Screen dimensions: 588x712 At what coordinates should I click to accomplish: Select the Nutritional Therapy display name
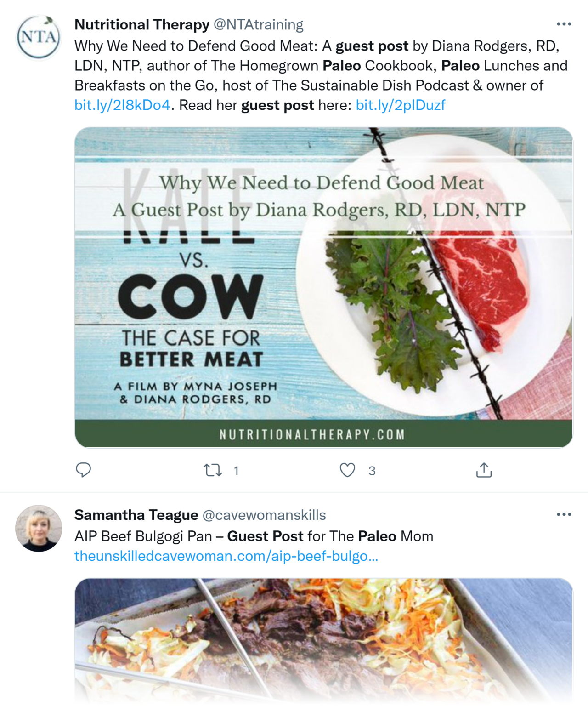pos(142,25)
